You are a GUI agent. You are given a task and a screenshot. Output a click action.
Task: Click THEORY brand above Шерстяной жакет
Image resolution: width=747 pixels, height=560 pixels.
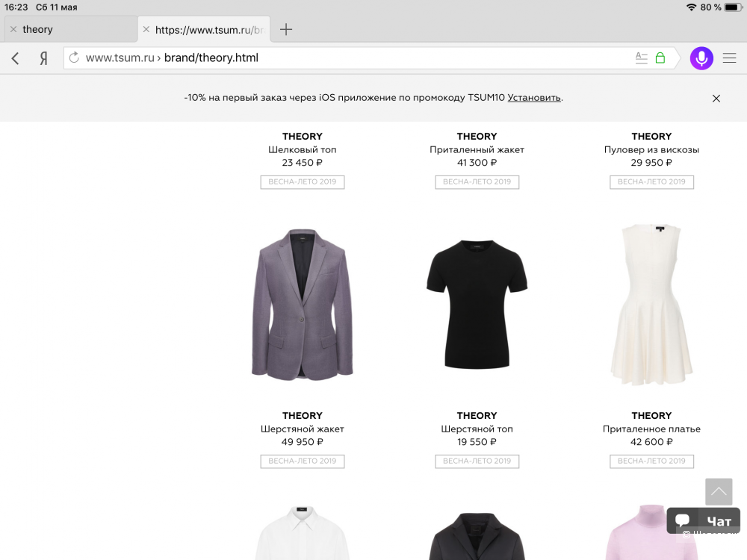coord(302,415)
